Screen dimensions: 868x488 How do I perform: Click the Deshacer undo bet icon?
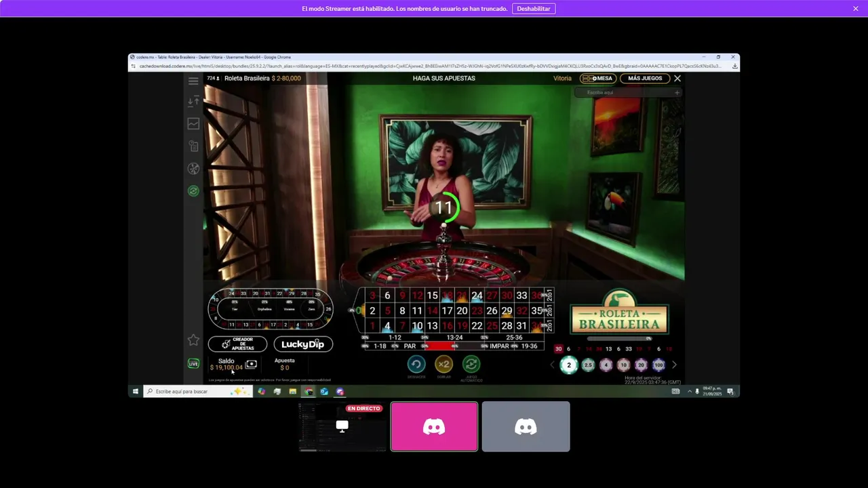tap(416, 365)
